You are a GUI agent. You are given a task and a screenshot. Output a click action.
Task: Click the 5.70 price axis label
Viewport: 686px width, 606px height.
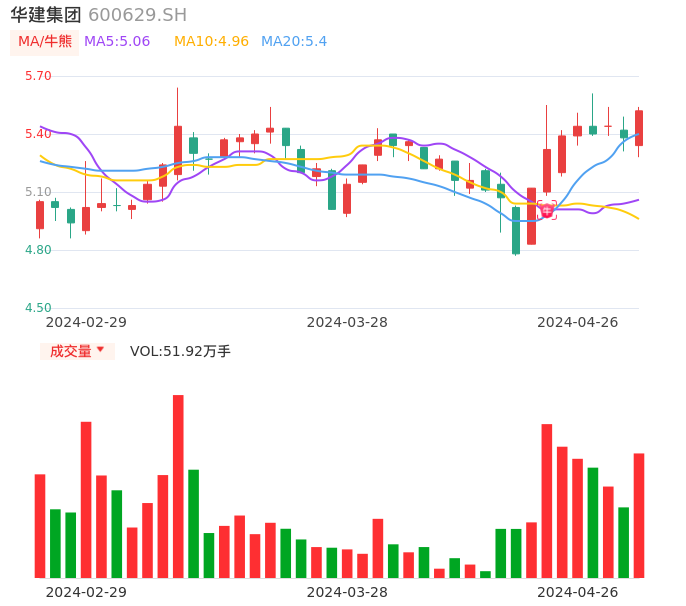(37, 76)
